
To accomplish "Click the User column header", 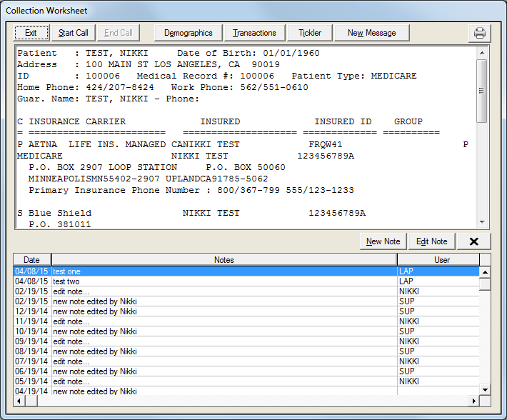I will (x=442, y=260).
